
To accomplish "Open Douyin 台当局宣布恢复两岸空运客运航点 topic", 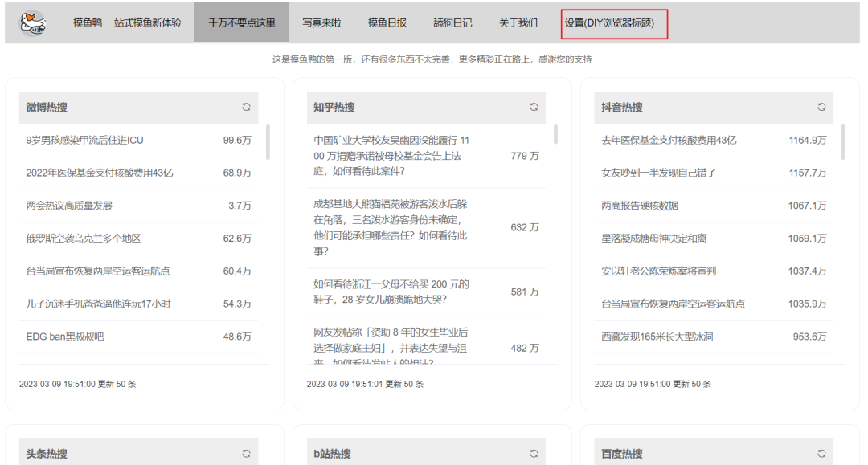I will [x=674, y=304].
